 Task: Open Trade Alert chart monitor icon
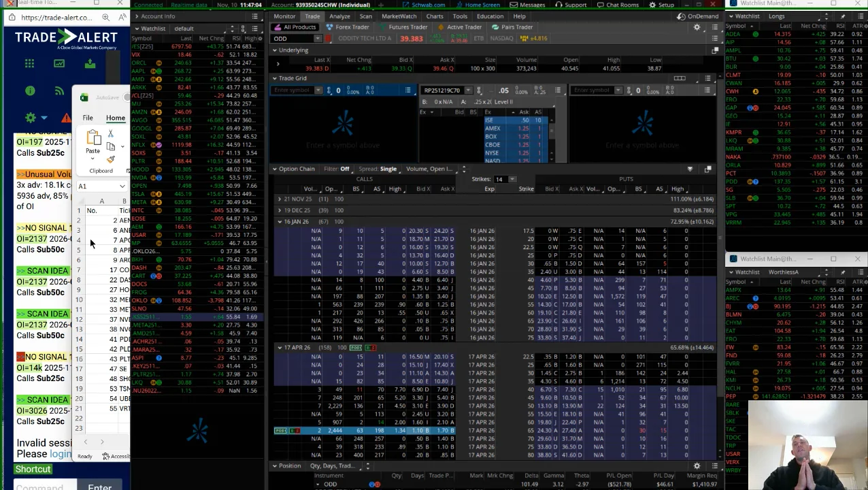59,63
